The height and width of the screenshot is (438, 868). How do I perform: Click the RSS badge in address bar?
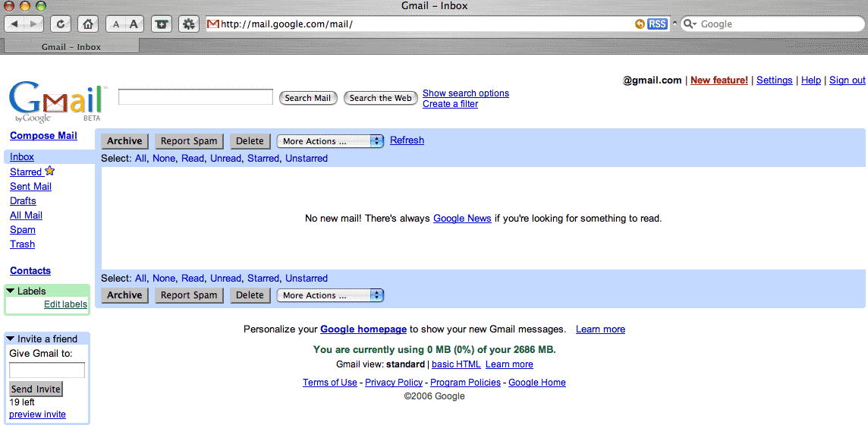tap(657, 24)
